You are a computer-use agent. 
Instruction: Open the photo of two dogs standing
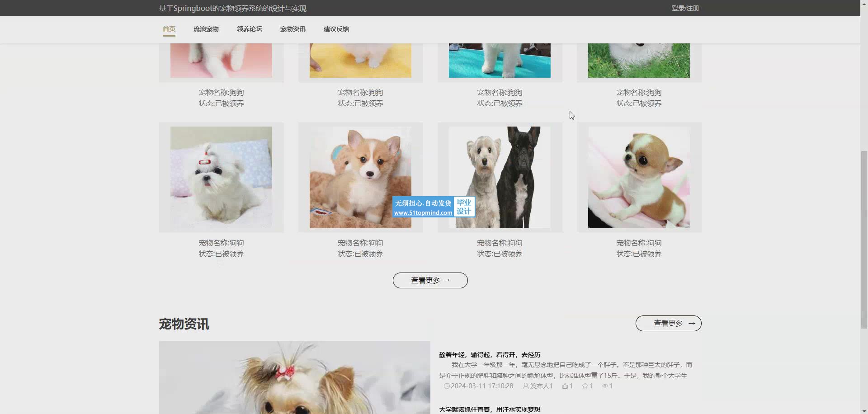tap(500, 177)
